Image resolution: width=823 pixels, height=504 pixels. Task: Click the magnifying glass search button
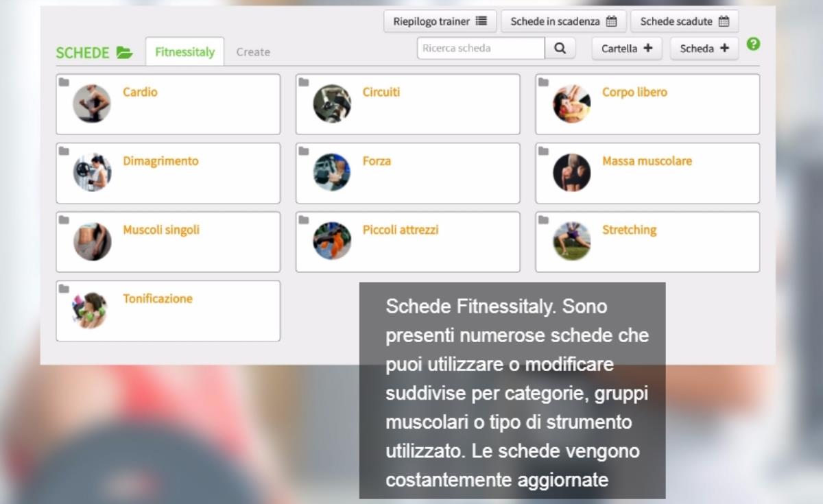click(560, 49)
